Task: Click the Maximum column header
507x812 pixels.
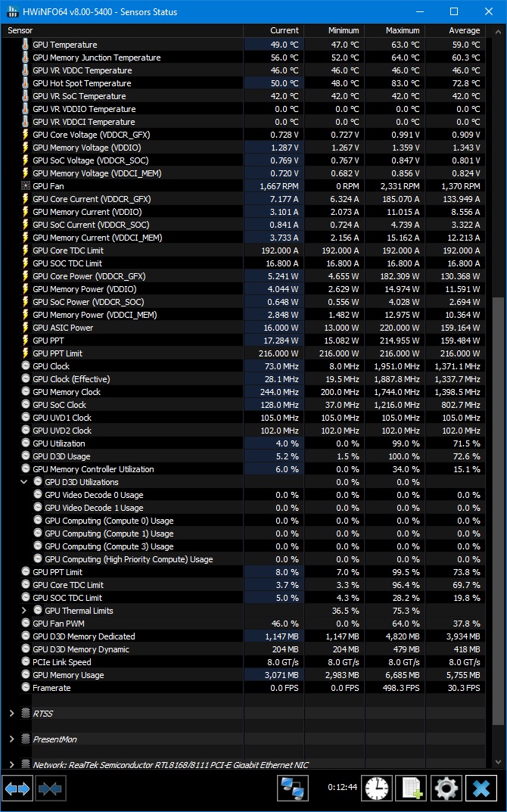Action: coord(394,30)
